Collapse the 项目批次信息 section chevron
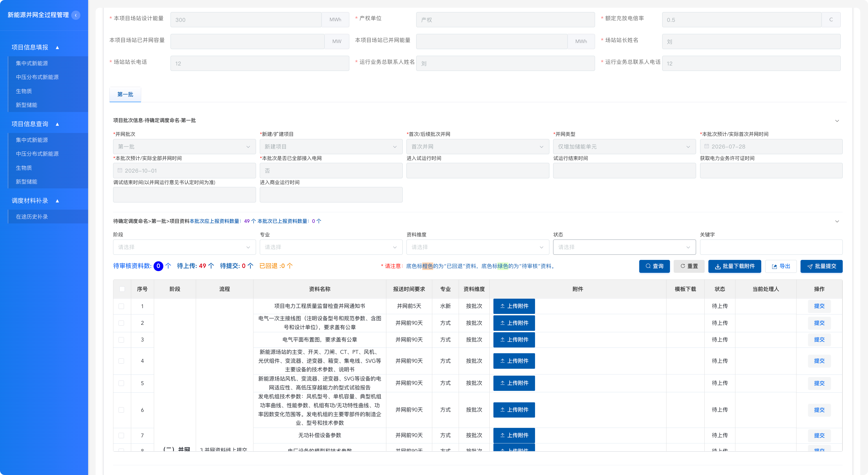 837,121
